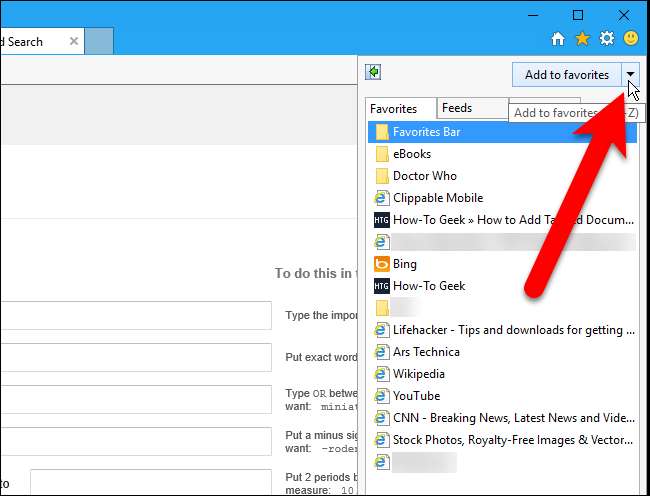Screen dimensions: 650x496
Task: Expand the Add to favorites dropdown arrow
Action: click(629, 75)
